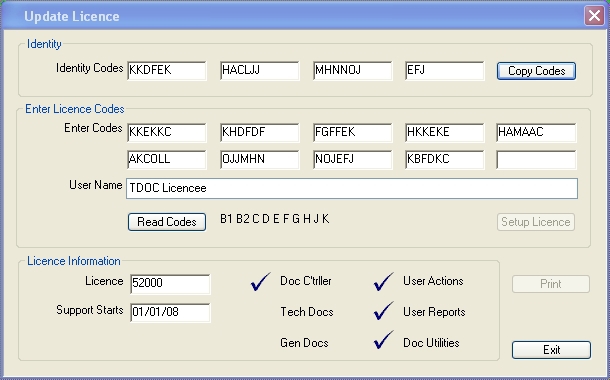Image resolution: width=610 pixels, height=380 pixels.
Task: Click the Read Codes button
Action: pos(167,222)
